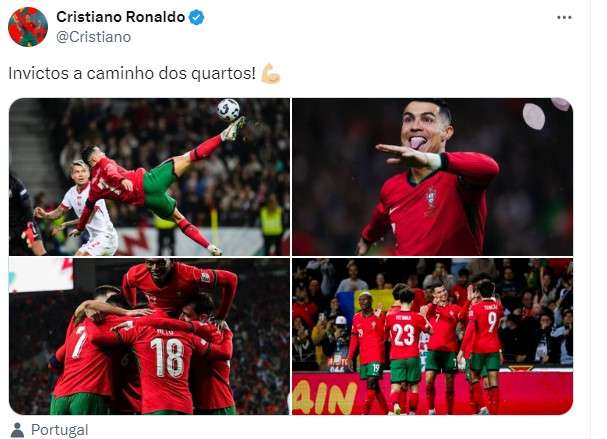Open the three-dot more options menu
The width and height of the screenshot is (607, 439).
point(564,17)
